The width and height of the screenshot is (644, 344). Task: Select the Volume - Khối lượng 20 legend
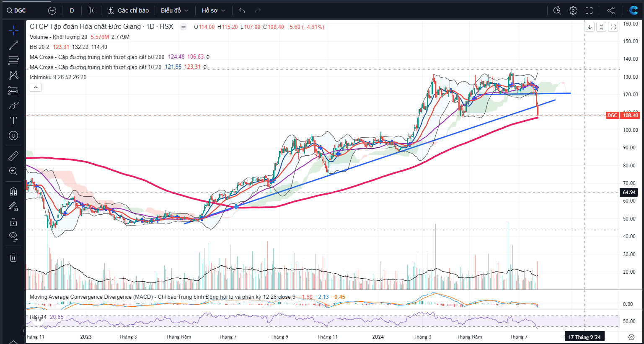point(58,37)
